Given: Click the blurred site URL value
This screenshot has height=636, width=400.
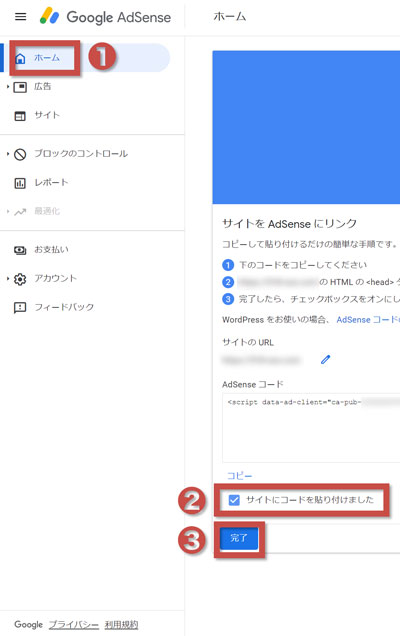Looking at the screenshot, I should coord(262,360).
